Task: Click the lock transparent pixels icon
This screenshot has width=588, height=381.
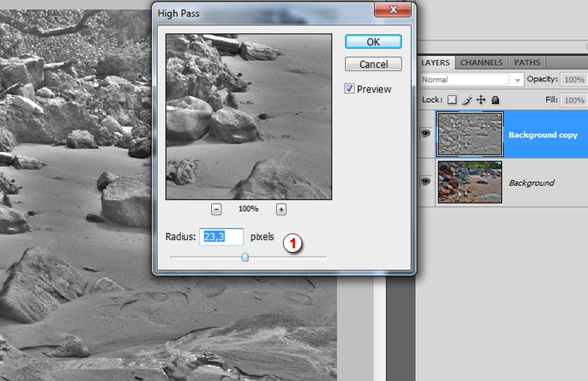Action: tap(452, 100)
